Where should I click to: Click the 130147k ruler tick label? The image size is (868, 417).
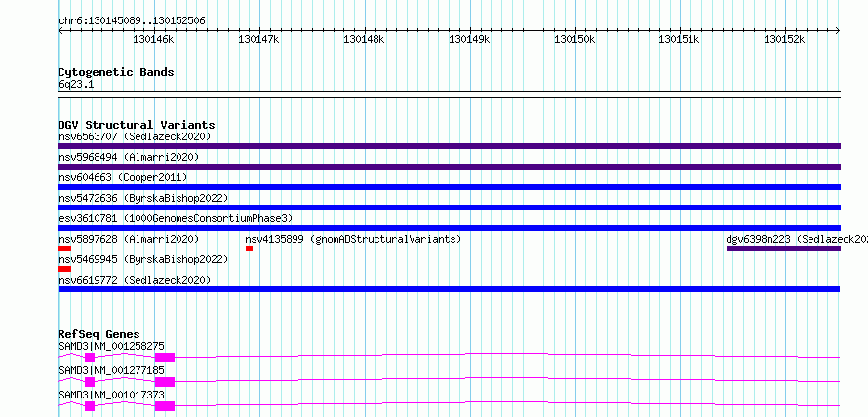[x=258, y=39]
